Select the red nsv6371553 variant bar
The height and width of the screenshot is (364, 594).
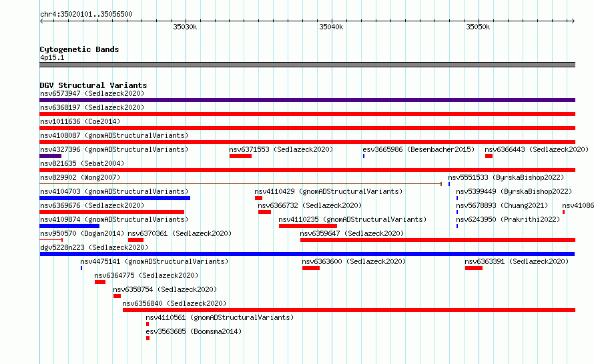pos(240,156)
